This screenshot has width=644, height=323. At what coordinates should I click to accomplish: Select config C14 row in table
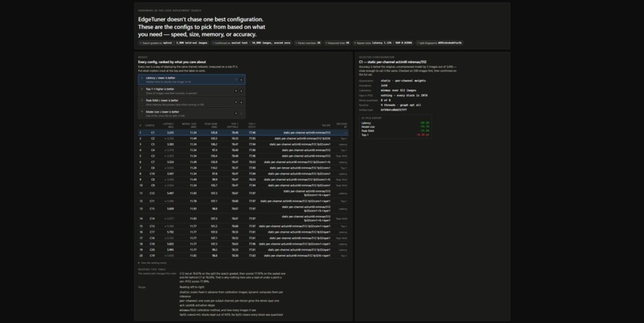point(243,218)
